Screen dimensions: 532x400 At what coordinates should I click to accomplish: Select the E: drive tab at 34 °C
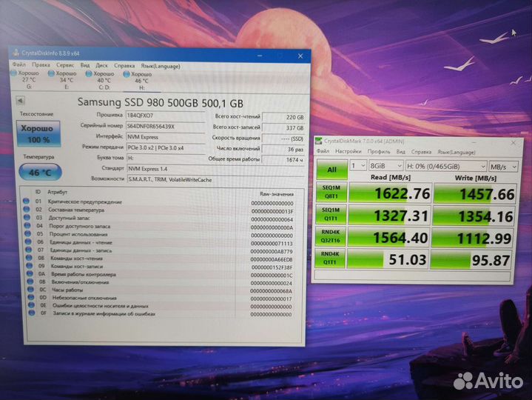(x=64, y=80)
